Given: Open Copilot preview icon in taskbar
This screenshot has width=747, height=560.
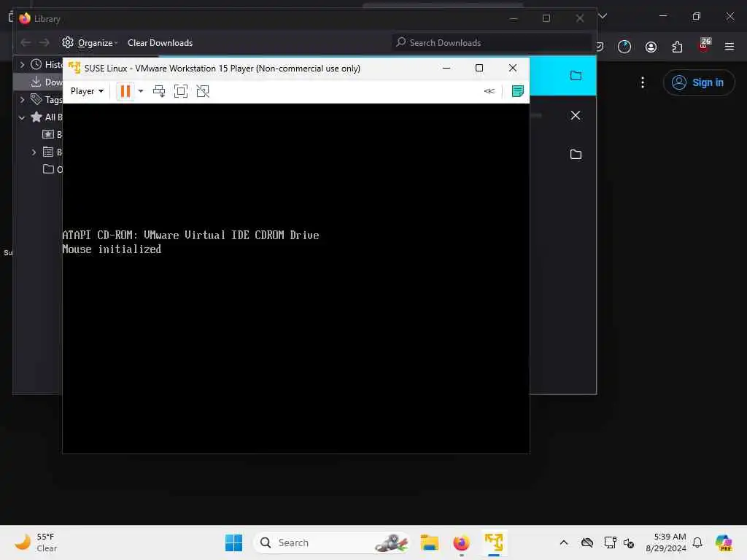Looking at the screenshot, I should coord(723,542).
